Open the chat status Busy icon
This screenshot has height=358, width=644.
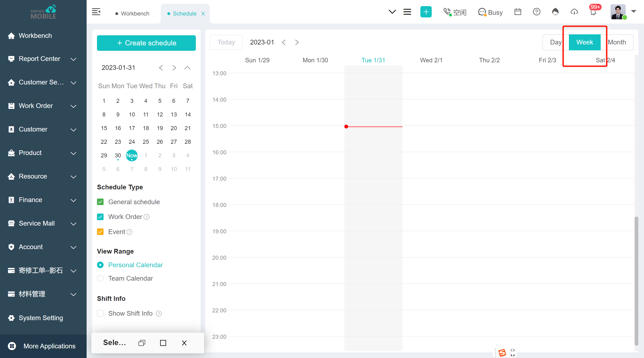[482, 12]
